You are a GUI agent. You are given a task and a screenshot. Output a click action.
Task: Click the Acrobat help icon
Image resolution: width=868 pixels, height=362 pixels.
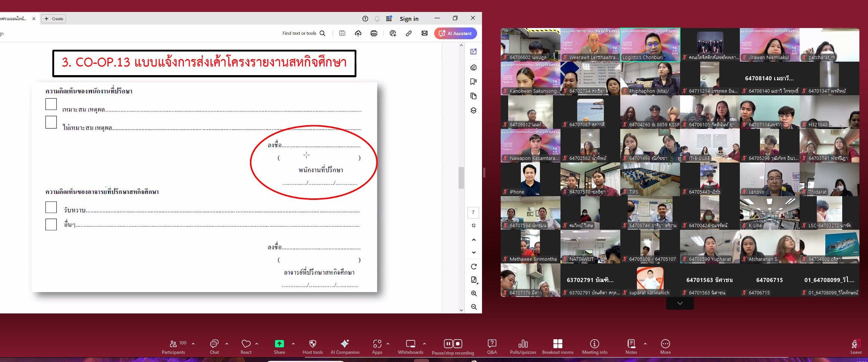click(365, 19)
